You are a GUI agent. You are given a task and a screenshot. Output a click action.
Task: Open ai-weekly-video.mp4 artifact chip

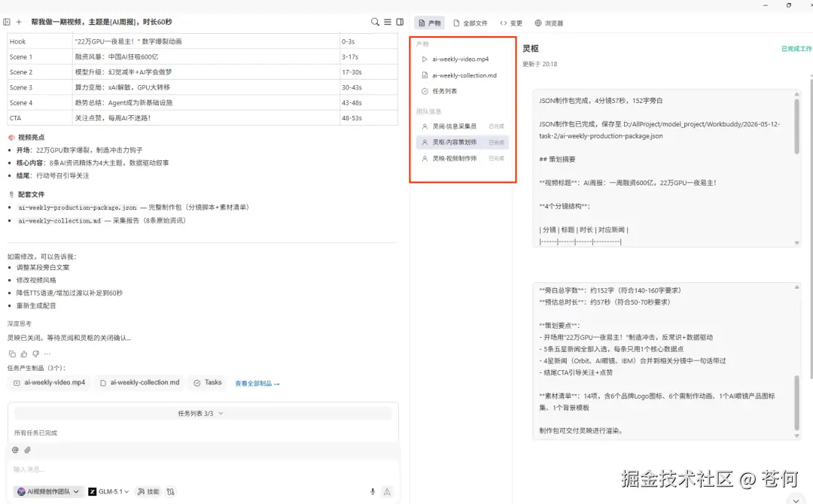tap(49, 382)
